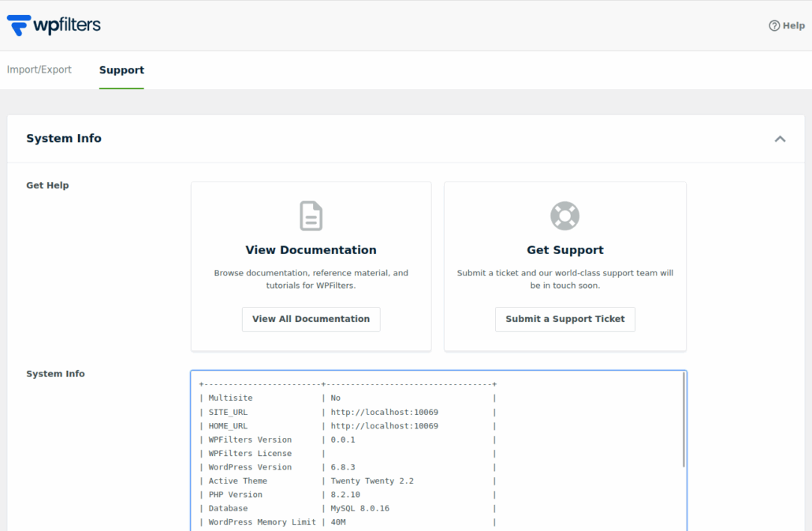Switch to the Import/Export tab
The height and width of the screenshot is (531, 812).
pyautogui.click(x=39, y=70)
